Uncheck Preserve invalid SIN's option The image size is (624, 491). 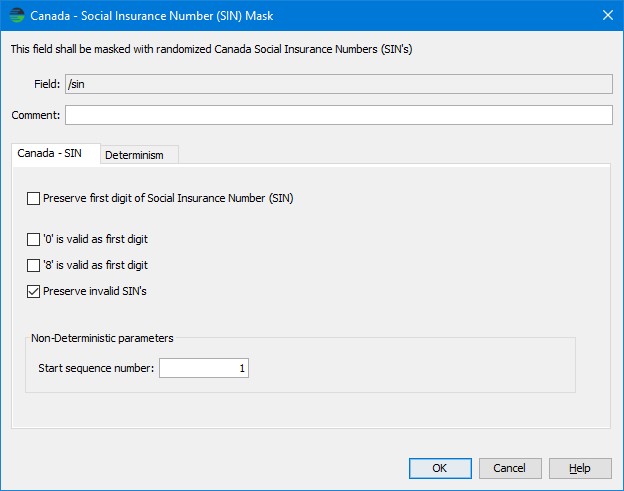[x=33, y=291]
